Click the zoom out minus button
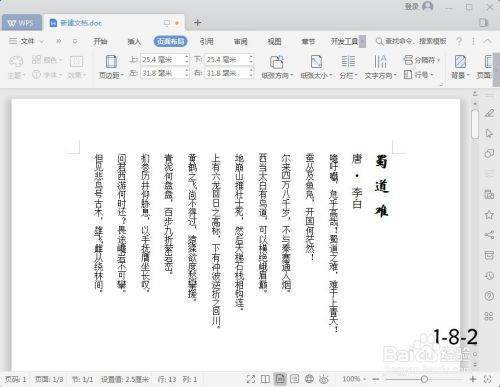Image resolution: width=500 pixels, height=387 pixels. [x=376, y=379]
